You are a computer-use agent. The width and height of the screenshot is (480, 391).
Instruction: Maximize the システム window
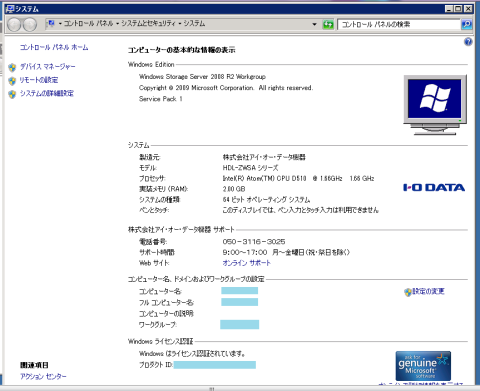(458, 9)
